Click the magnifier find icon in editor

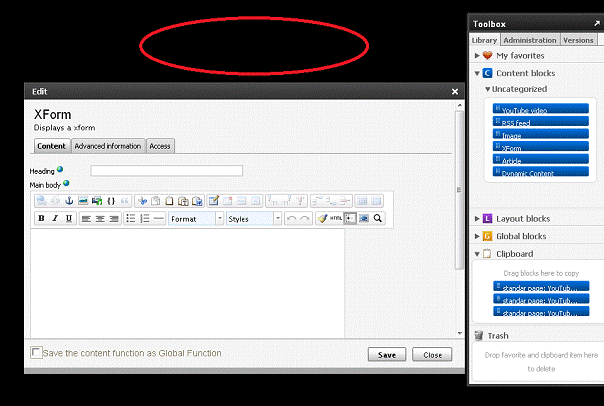[378, 218]
